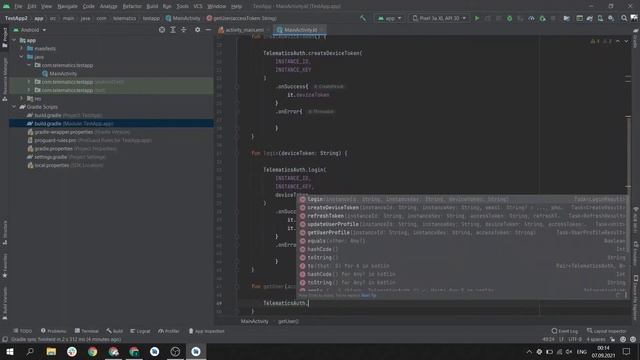640x360 pixels.
Task: Open the Profiler tool window
Action: 169,331
